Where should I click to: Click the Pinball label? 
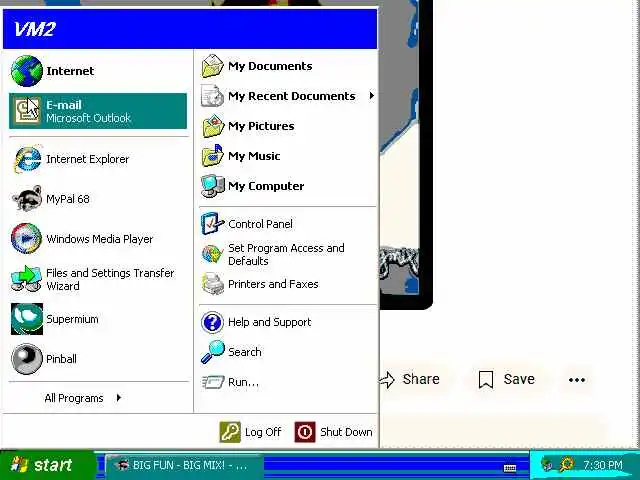click(61, 359)
